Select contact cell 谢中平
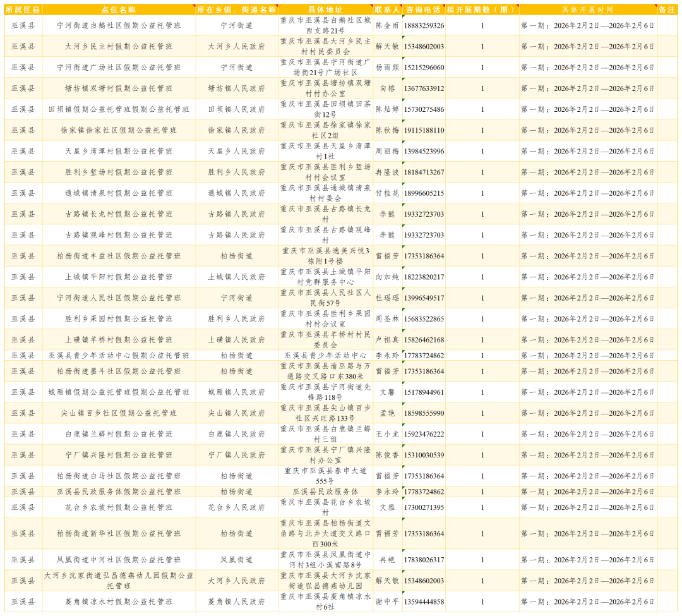Screen dimensions: 682x616 pyautogui.click(x=387, y=601)
